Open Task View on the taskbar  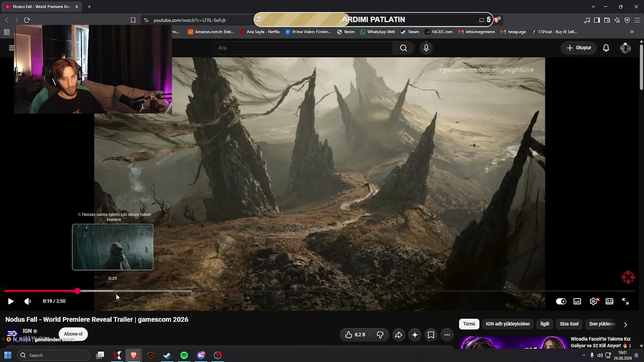coord(100,355)
